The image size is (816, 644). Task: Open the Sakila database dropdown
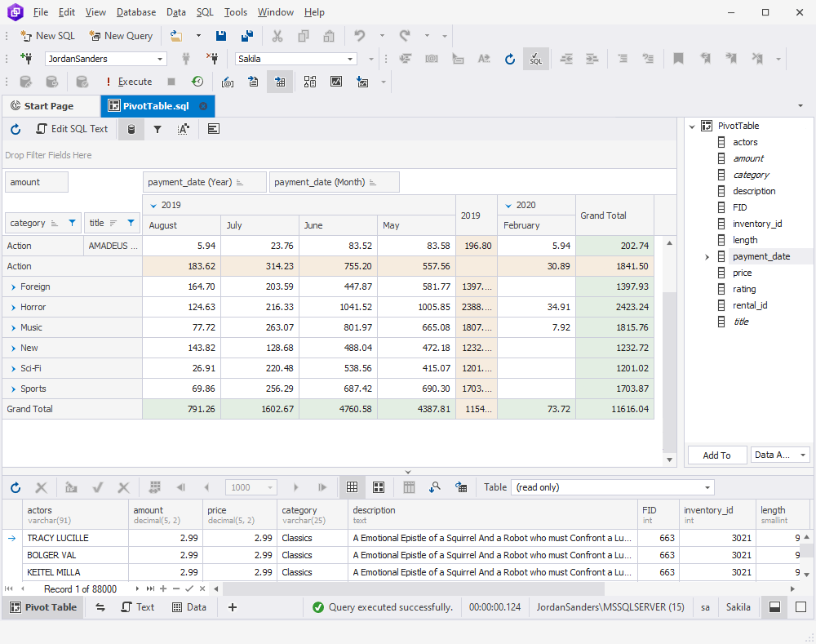point(351,59)
